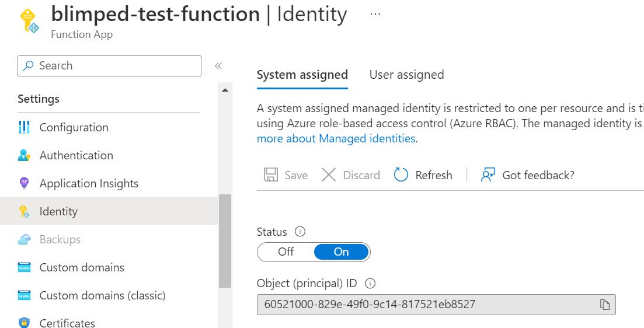
Task: Click the Object (principal) ID value field
Action: pyautogui.click(x=436, y=305)
